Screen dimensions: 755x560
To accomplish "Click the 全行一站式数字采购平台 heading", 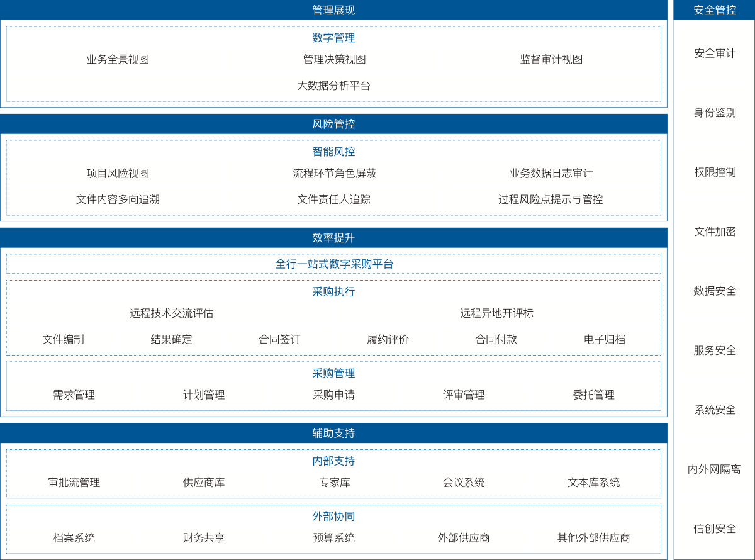I will click(x=333, y=264).
